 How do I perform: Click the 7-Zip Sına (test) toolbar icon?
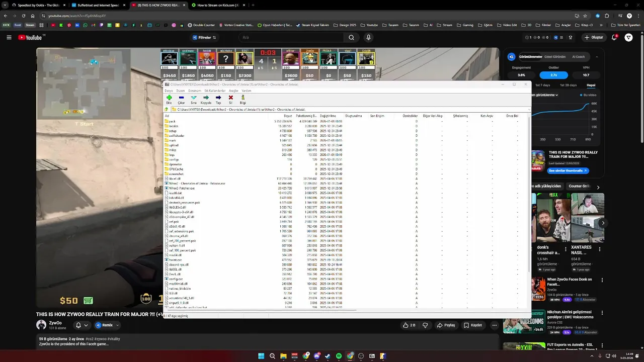(x=194, y=98)
